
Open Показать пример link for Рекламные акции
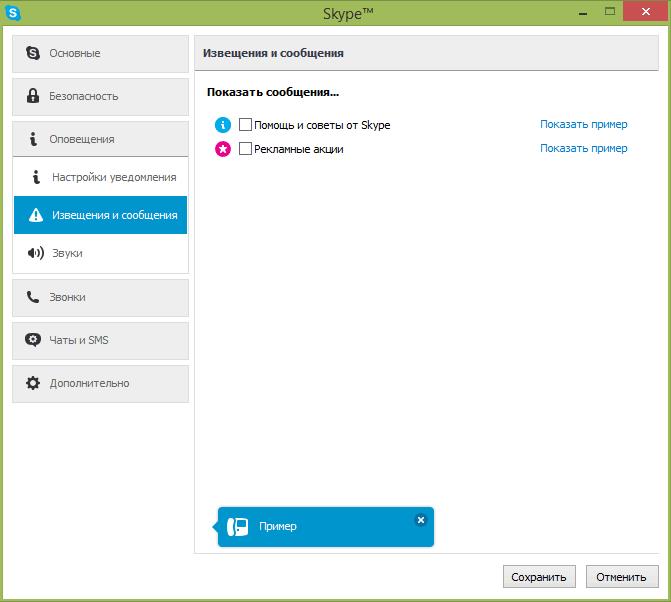pos(583,148)
